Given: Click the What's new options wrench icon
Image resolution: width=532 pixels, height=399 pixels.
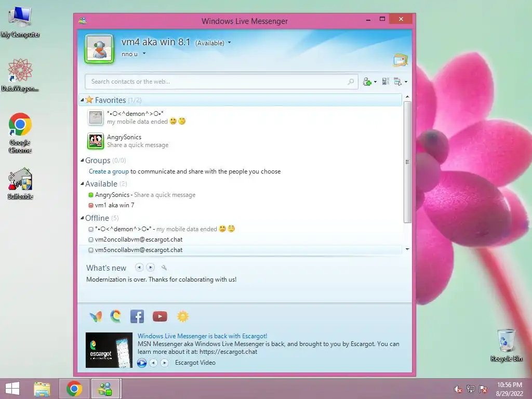Looking at the screenshot, I should [x=164, y=268].
